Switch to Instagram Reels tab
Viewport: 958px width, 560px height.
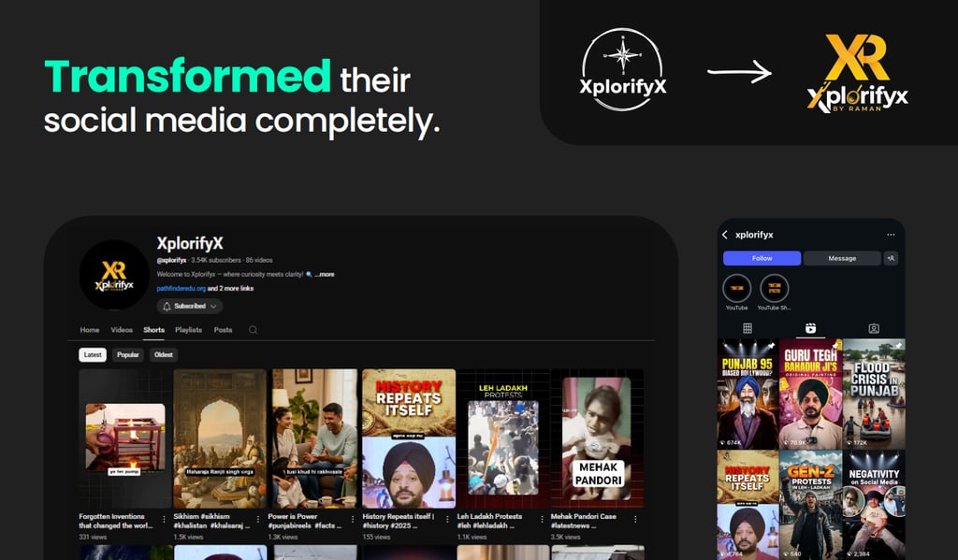click(x=810, y=328)
